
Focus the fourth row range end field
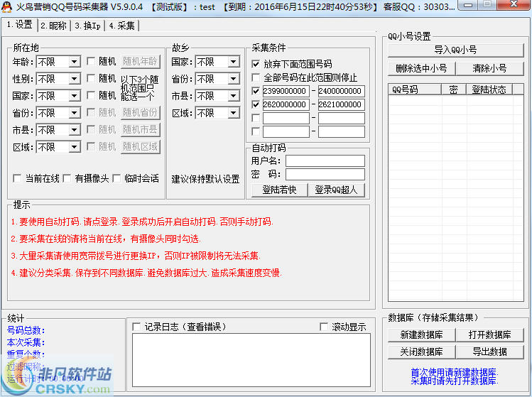click(342, 131)
